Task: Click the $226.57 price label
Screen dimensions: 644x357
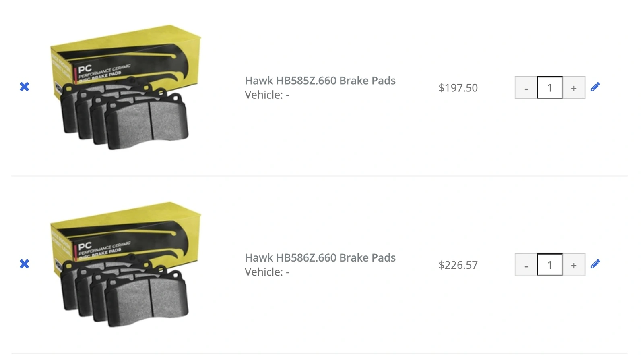Action: (458, 265)
